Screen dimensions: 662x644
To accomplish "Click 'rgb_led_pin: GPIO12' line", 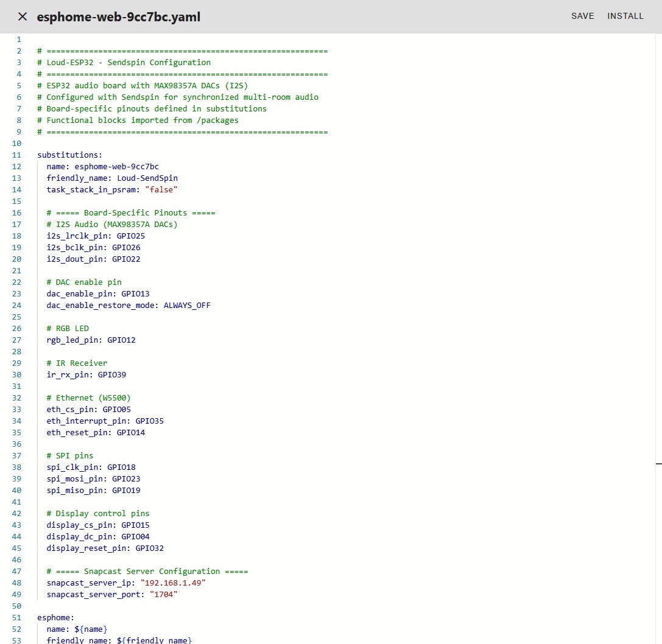I will click(91, 340).
